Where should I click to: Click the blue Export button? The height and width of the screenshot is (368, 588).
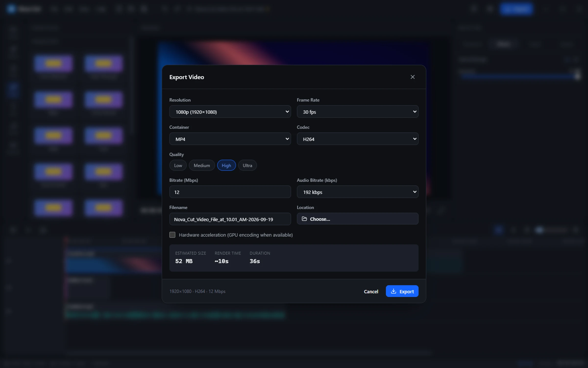(x=402, y=291)
